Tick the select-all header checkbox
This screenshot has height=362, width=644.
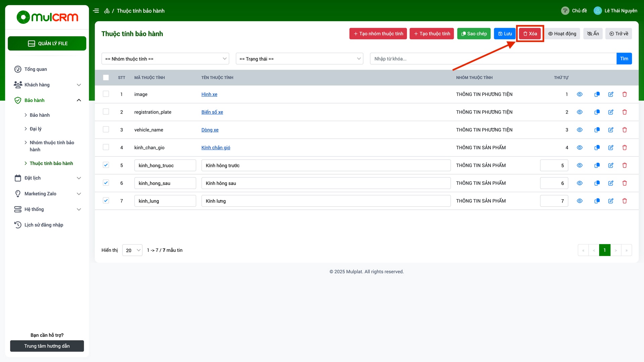(106, 77)
